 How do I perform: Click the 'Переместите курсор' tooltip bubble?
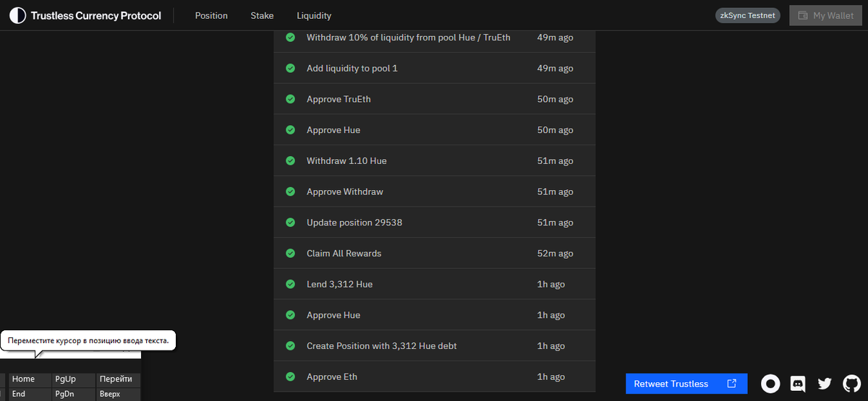click(x=88, y=340)
